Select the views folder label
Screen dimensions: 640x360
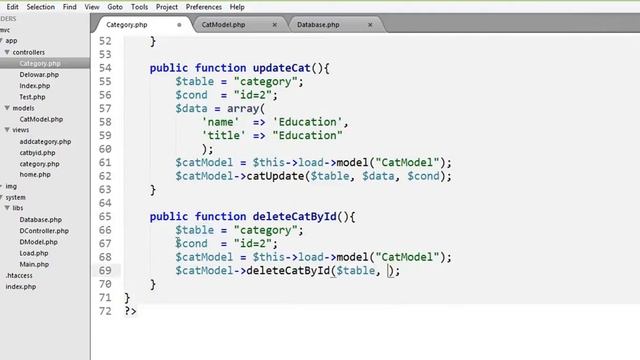point(20,130)
